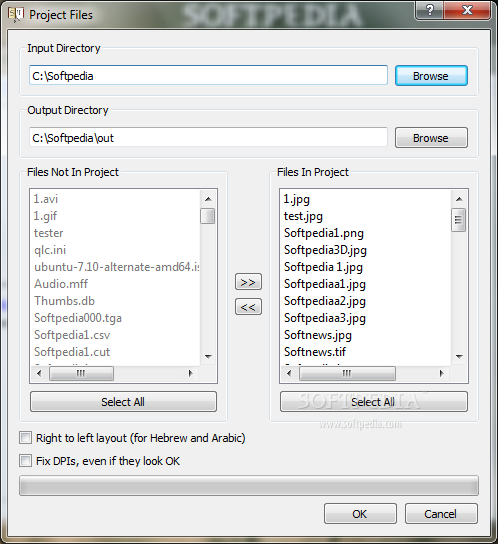This screenshot has height=544, width=498.
Task: Click the Project Files title bar app icon
Action: (15, 14)
